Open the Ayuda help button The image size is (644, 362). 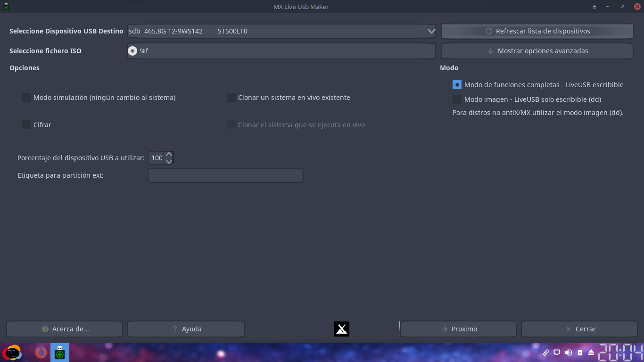coord(186,329)
